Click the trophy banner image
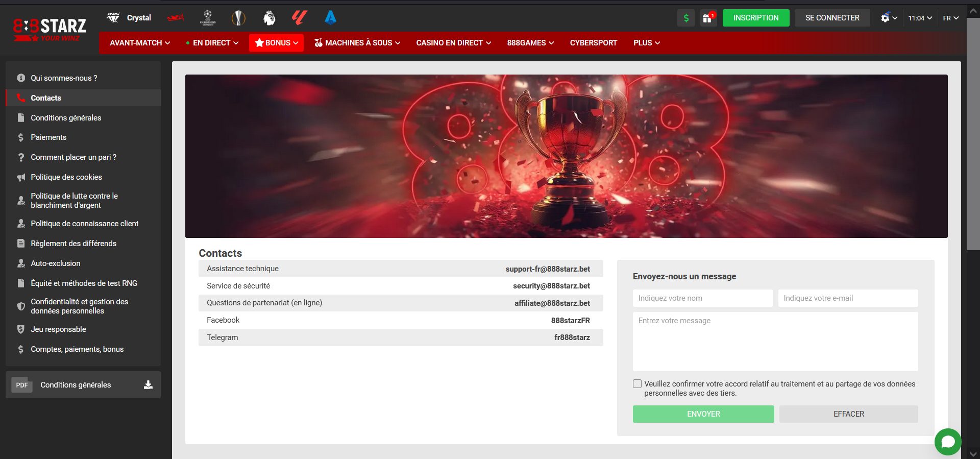The image size is (980, 459). (567, 156)
